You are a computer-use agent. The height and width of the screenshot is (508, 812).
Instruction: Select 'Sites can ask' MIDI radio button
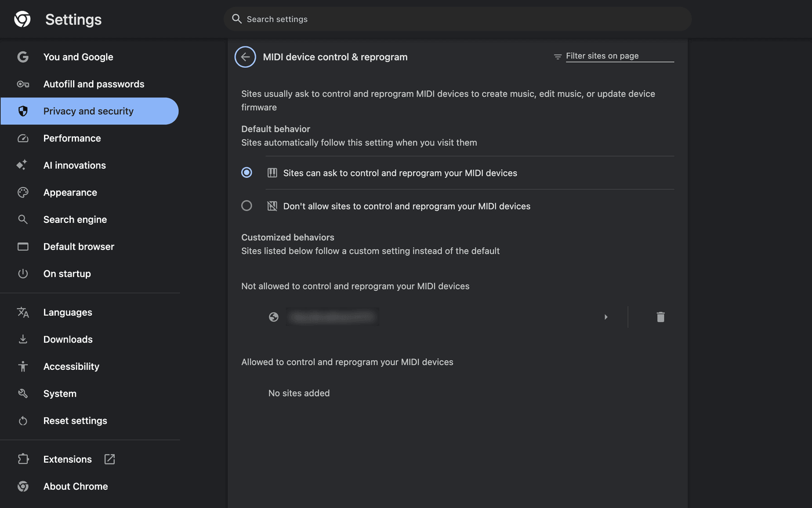[246, 172]
